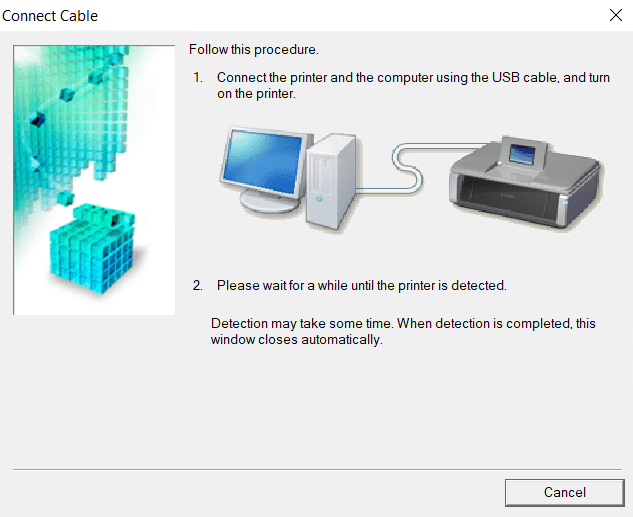
Task: Click the monitor's round stand base
Action: click(x=270, y=201)
